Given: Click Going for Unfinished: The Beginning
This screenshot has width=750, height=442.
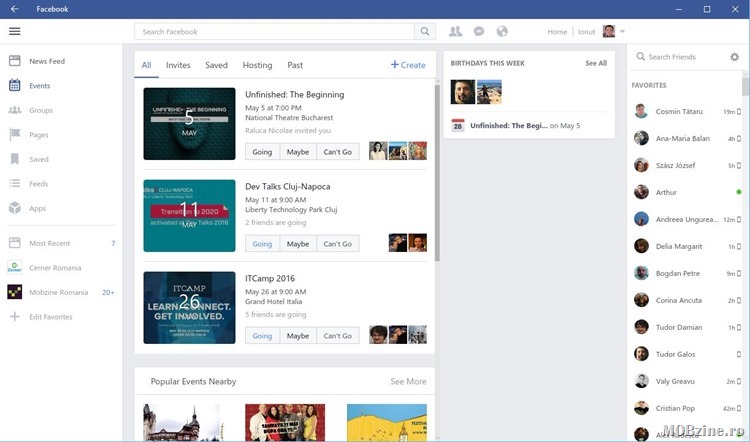Looking at the screenshot, I should [262, 152].
